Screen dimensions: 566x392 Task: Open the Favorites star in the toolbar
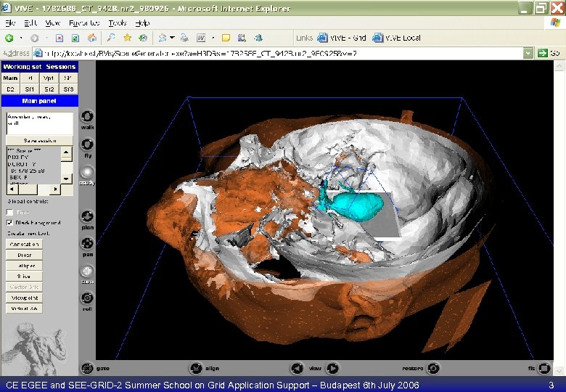click(x=127, y=38)
